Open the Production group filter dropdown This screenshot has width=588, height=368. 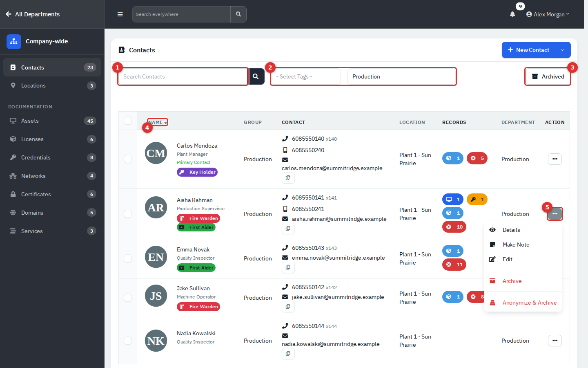click(x=401, y=76)
